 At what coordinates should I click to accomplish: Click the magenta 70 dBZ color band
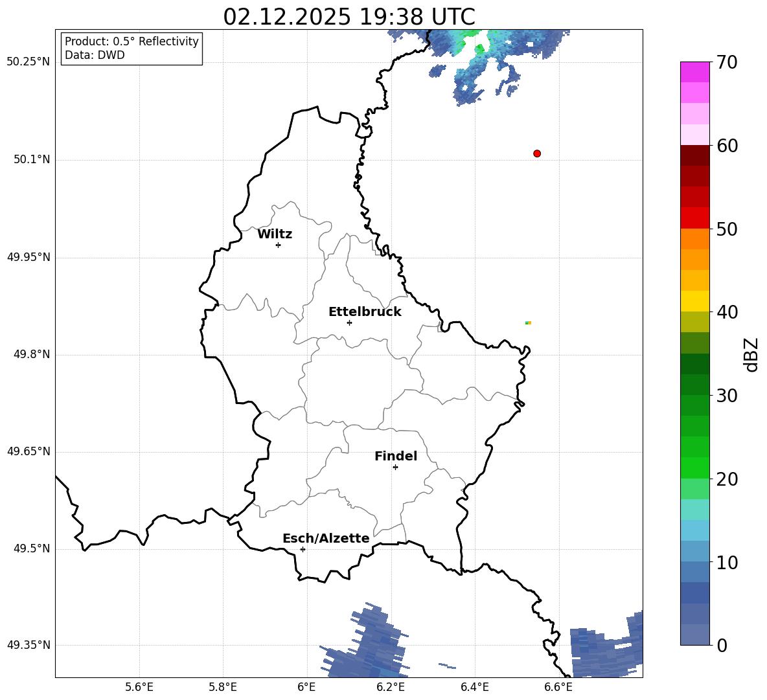694,72
